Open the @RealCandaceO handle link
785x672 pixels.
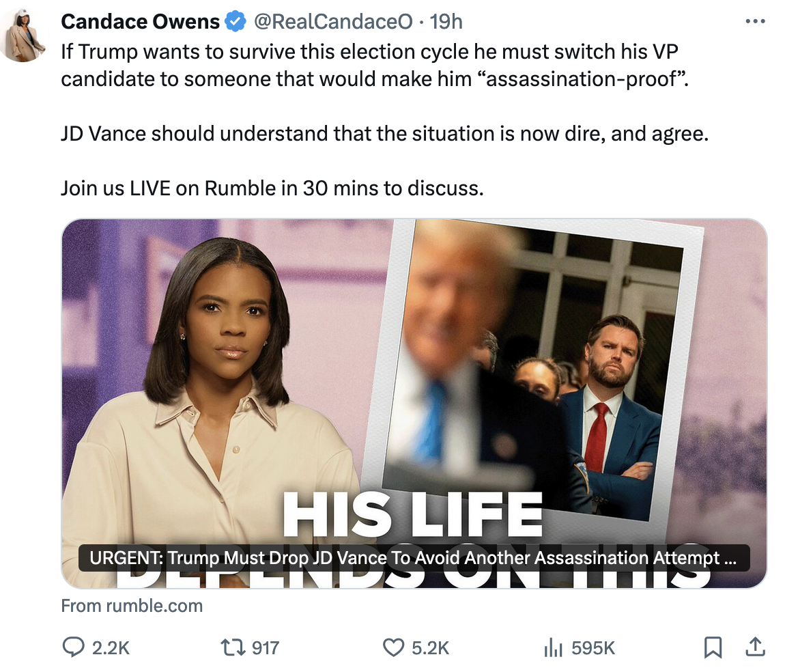click(333, 22)
